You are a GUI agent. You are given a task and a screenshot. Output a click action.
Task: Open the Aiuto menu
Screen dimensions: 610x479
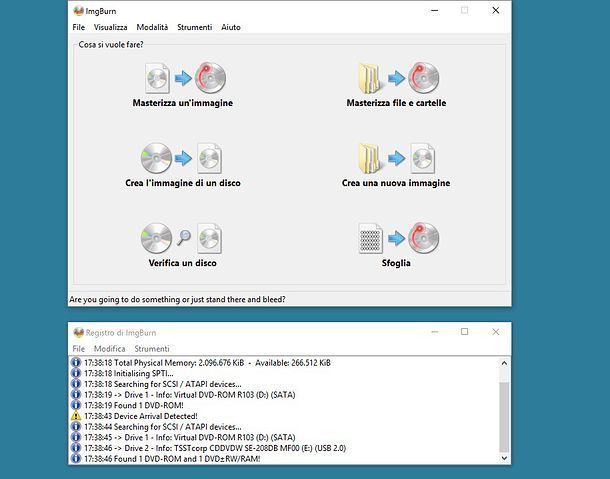[231, 27]
